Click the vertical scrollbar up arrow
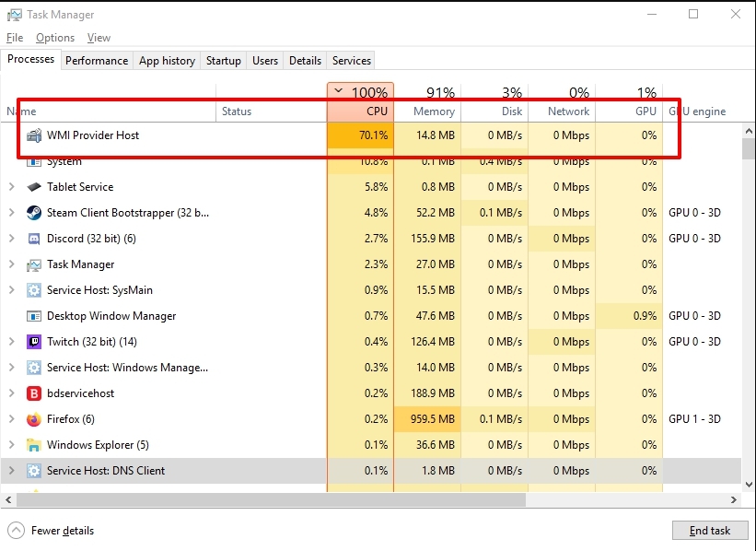Image resolution: width=756 pixels, height=551 pixels. (x=749, y=131)
